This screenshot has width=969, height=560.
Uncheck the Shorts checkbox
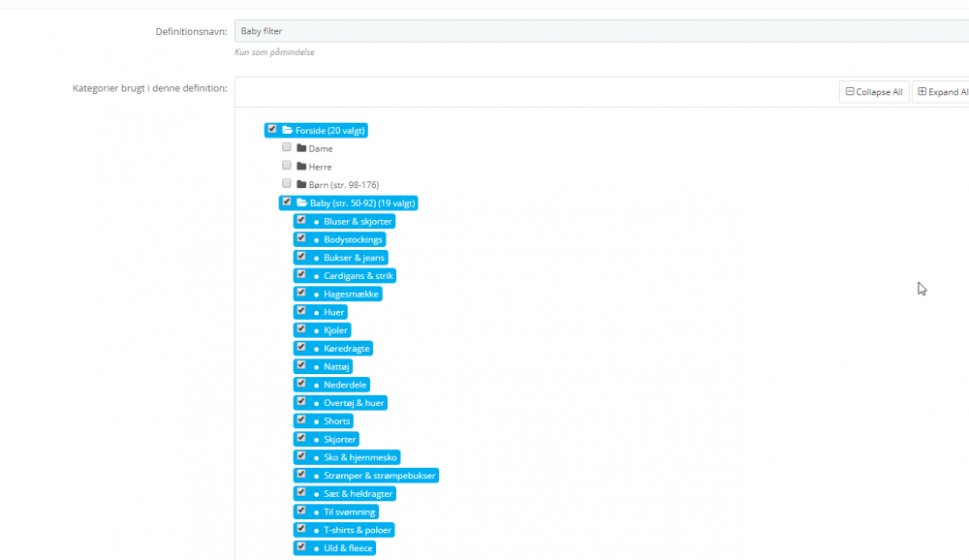301,420
